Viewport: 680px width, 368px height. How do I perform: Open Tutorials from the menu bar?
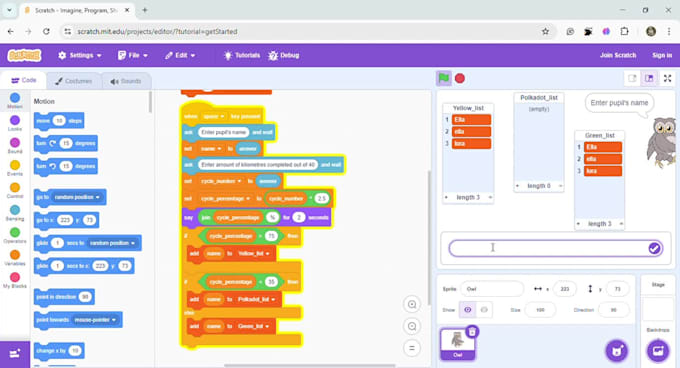tap(242, 55)
